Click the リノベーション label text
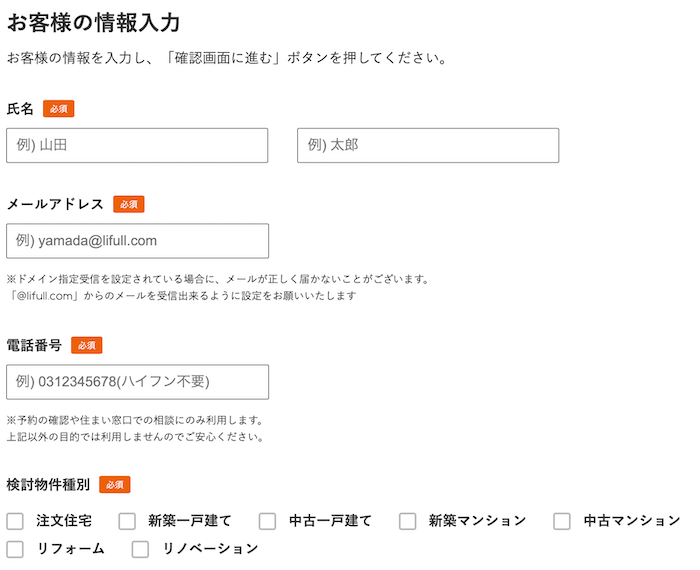This screenshot has height=570, width=700. coord(211,549)
